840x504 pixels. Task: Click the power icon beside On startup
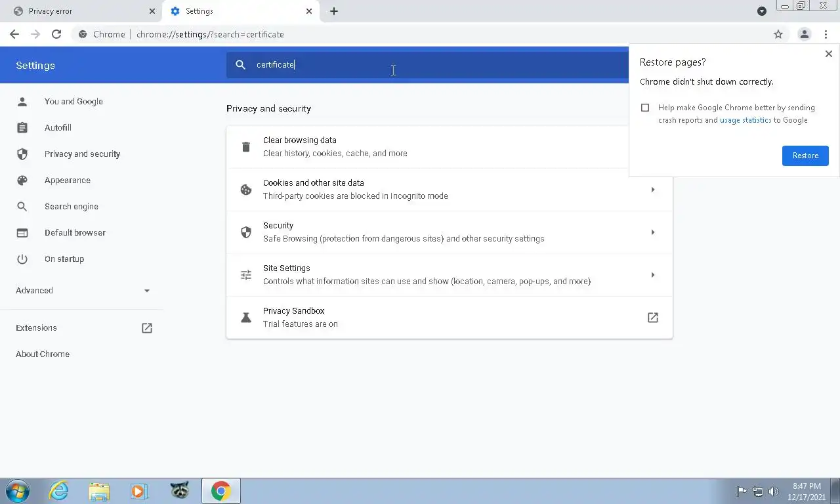pyautogui.click(x=22, y=259)
